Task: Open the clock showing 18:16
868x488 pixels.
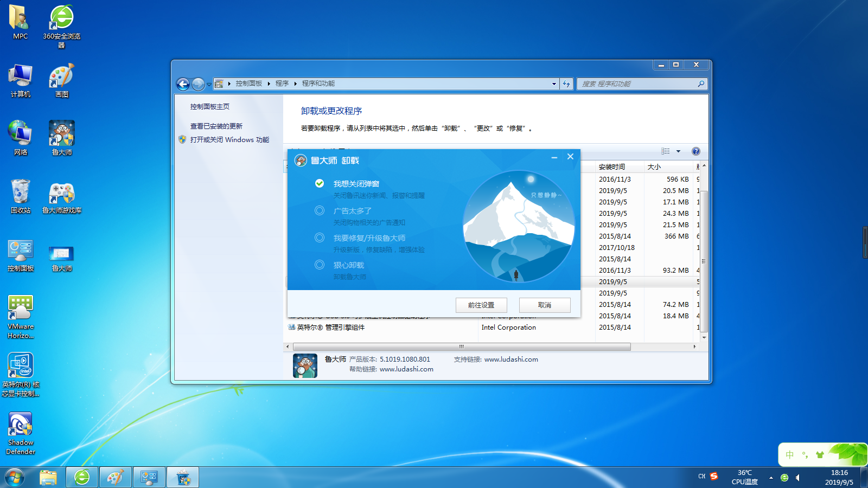Action: pyautogui.click(x=839, y=477)
